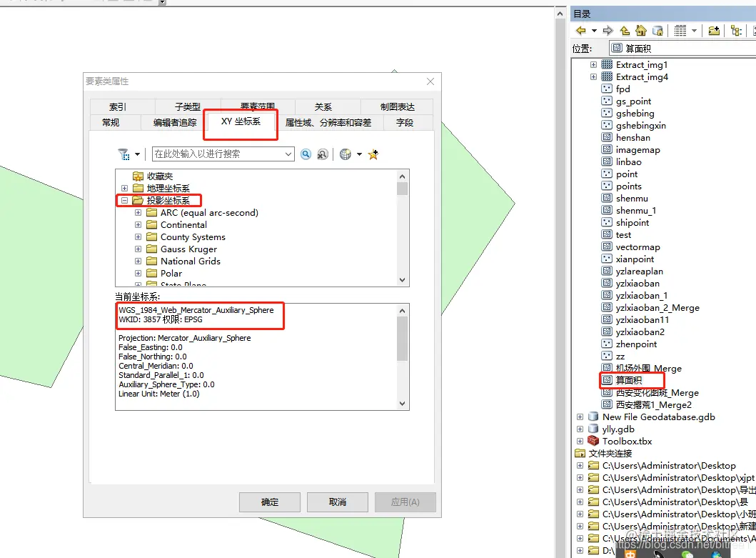Image resolution: width=756 pixels, height=558 pixels.
Task: Collapse the 投影坐标系 folder
Action: (124, 200)
